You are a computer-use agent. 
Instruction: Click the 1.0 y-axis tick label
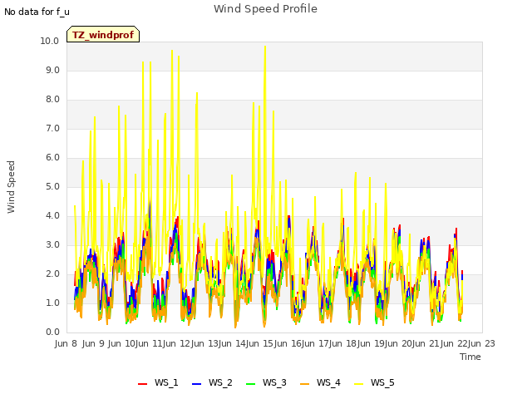[x=52, y=303]
